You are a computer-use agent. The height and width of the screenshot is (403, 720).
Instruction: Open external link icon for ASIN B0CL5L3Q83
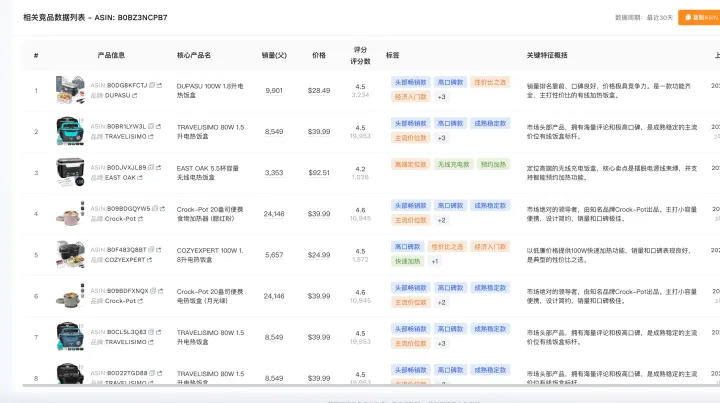tap(158, 332)
